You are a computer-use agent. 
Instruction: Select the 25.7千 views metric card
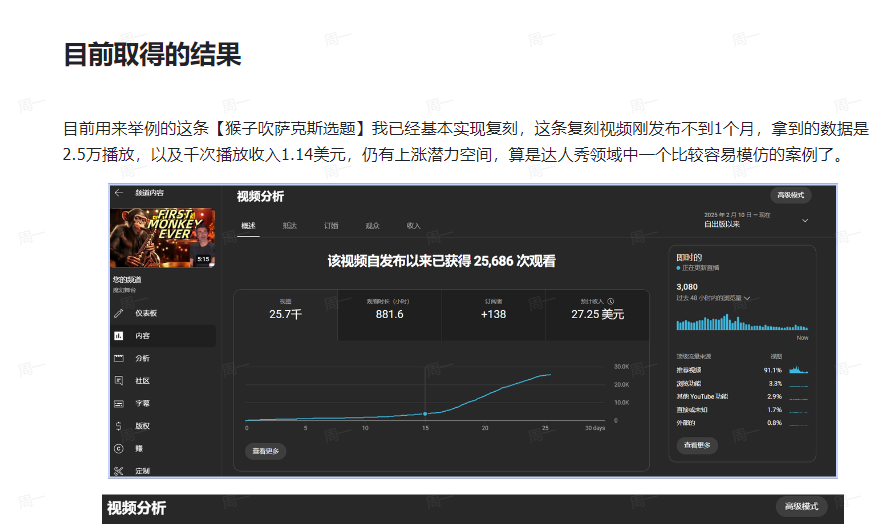286,315
